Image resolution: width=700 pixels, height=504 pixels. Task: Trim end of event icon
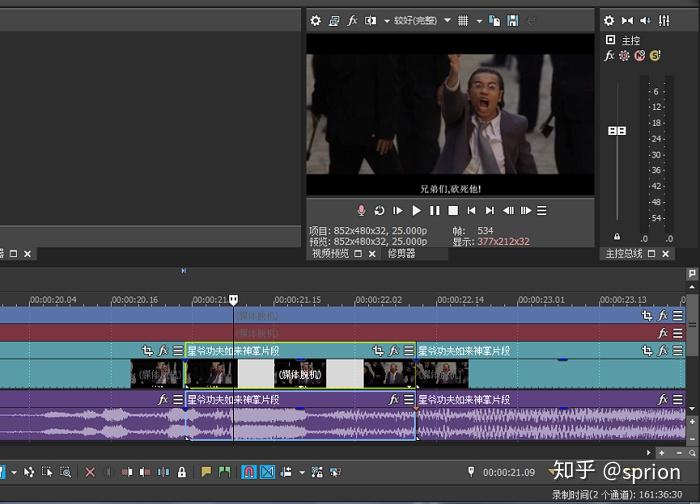tap(145, 472)
